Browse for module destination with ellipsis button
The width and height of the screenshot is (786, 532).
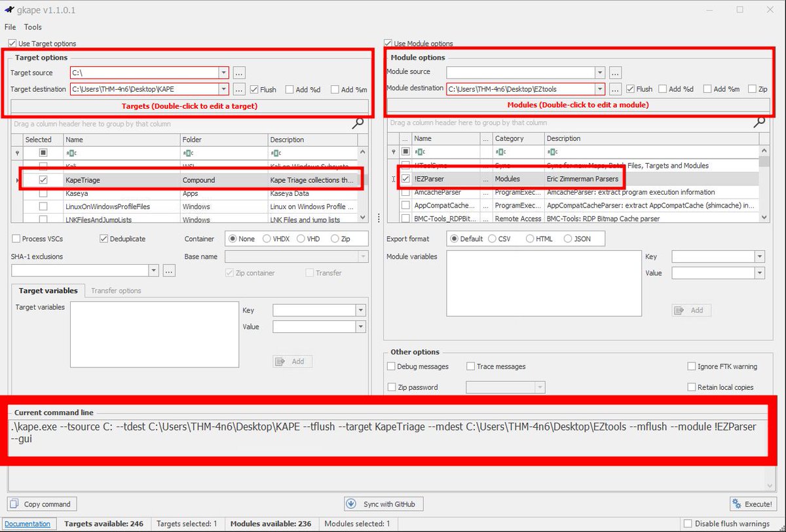click(615, 88)
